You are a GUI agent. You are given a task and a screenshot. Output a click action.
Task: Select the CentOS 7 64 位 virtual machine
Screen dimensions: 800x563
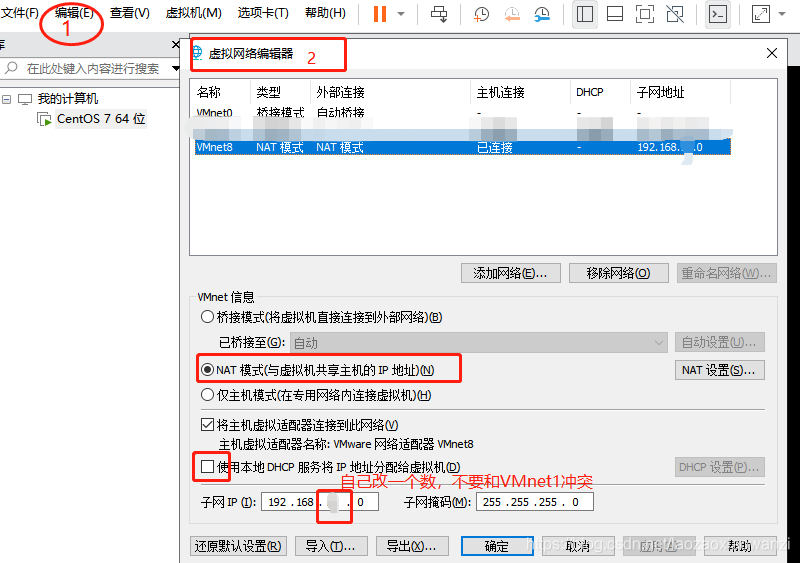(101, 119)
